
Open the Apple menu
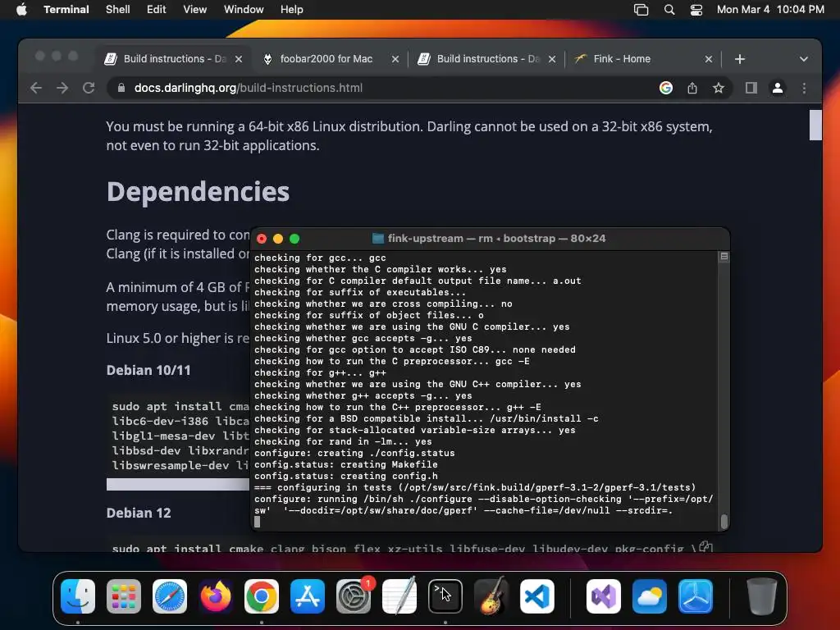21,10
